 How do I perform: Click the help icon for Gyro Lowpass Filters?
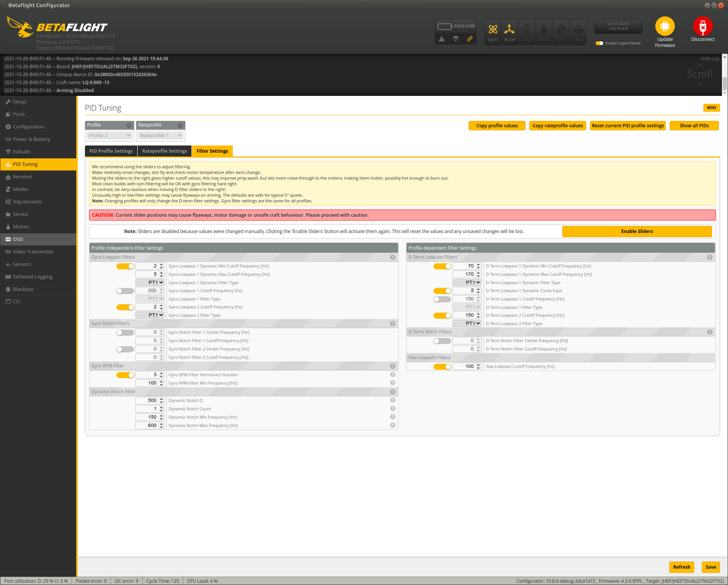[x=392, y=257]
